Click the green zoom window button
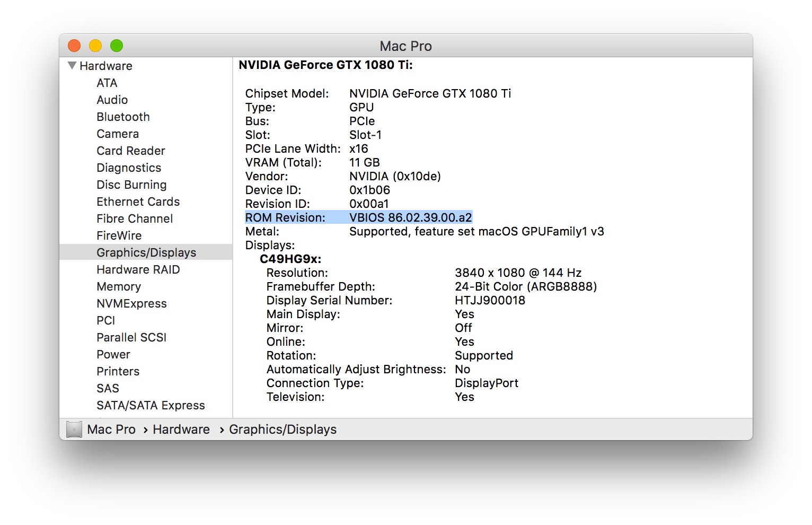This screenshot has height=525, width=812. (x=117, y=46)
